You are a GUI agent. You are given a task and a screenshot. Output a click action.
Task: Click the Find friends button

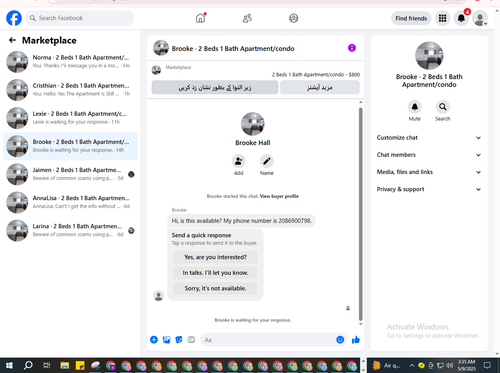(x=411, y=18)
